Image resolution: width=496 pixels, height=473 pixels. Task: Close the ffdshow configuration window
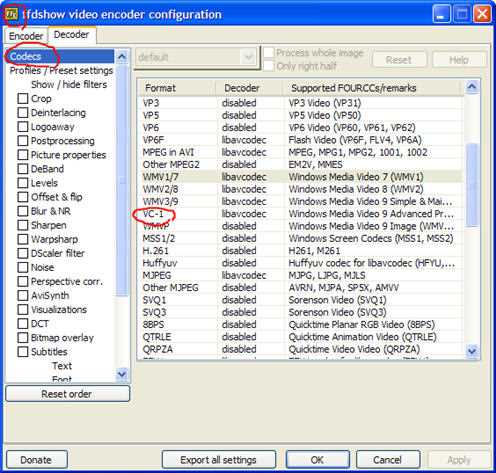click(482, 15)
